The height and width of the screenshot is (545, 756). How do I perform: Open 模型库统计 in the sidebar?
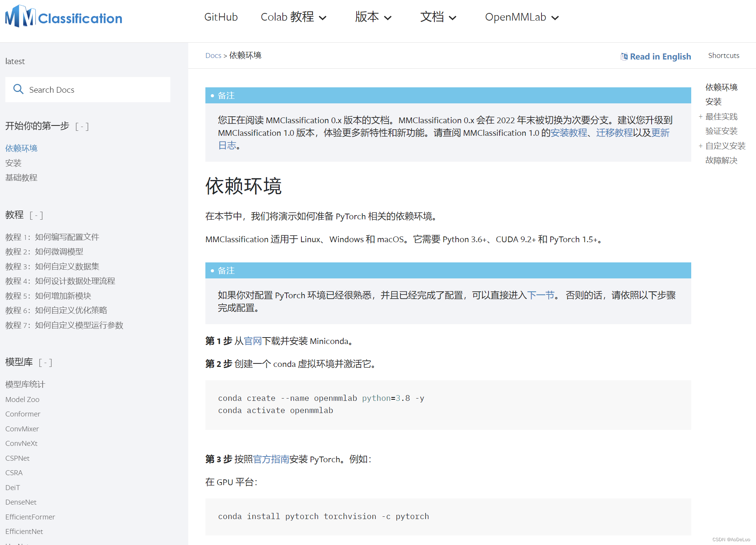point(25,384)
